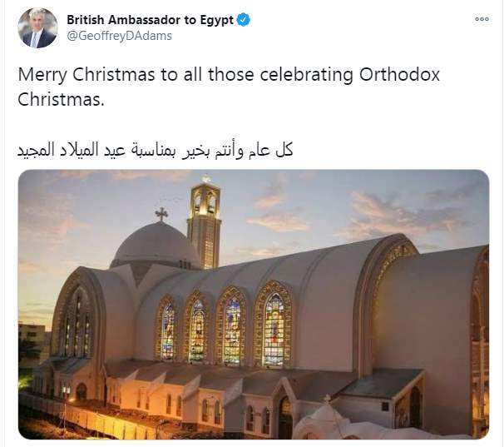The height and width of the screenshot is (447, 504).
Task: Click the word Orthodox in the tweet
Action: click(x=388, y=74)
